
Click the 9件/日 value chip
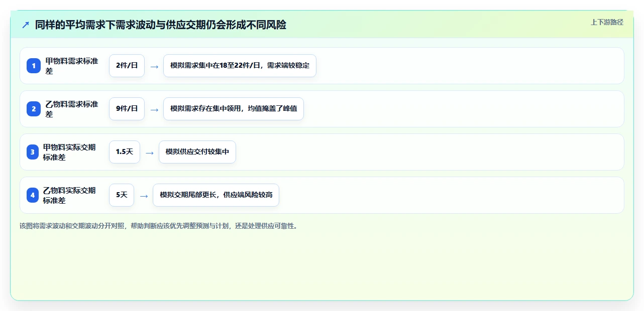click(x=127, y=109)
